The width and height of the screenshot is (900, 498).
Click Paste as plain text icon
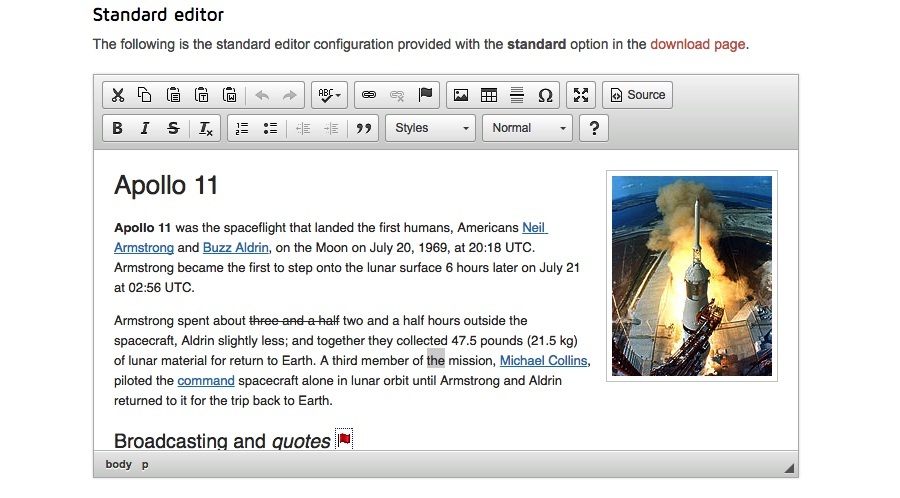tap(201, 95)
